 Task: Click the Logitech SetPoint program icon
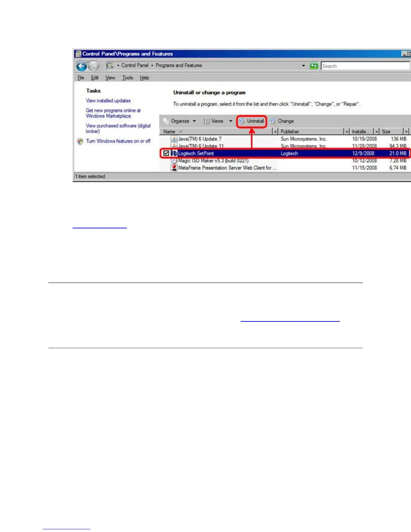174,153
